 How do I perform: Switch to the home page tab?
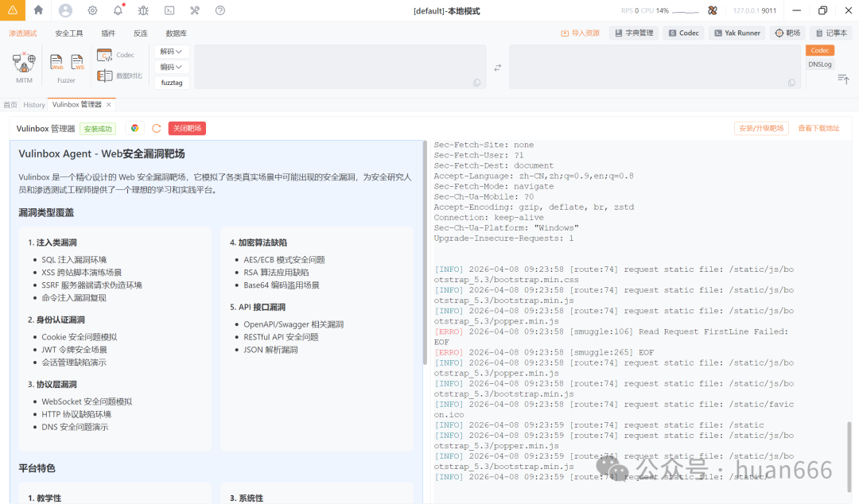(10, 105)
